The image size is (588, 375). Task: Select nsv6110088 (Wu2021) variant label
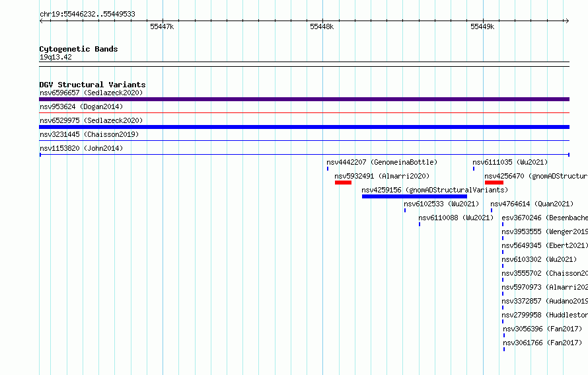point(456,218)
